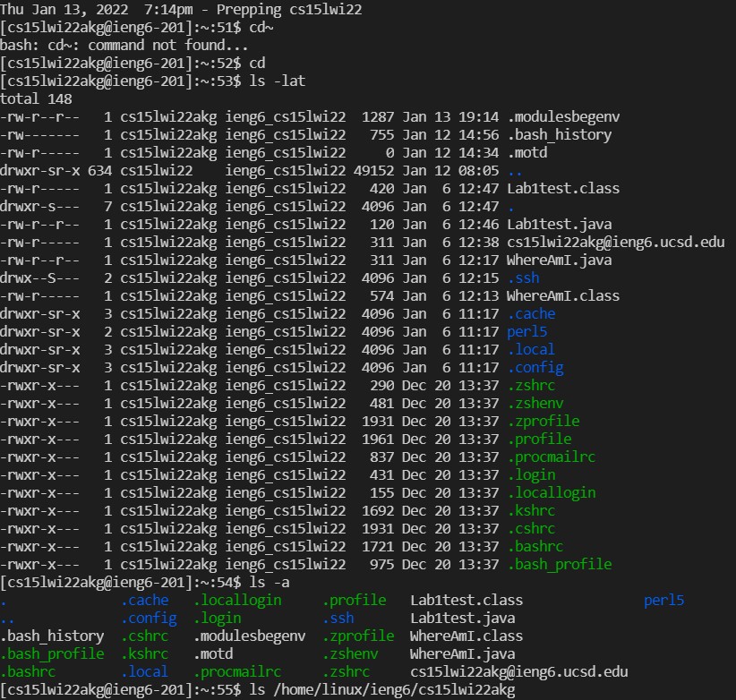Click .bash_profile in the long listing
Image resolution: width=736 pixels, height=700 pixels.
click(559, 564)
